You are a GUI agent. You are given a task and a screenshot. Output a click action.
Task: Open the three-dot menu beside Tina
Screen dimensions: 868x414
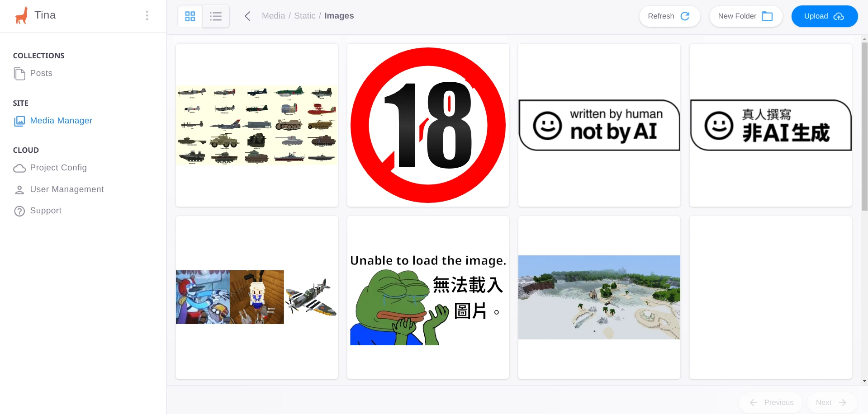(x=147, y=16)
